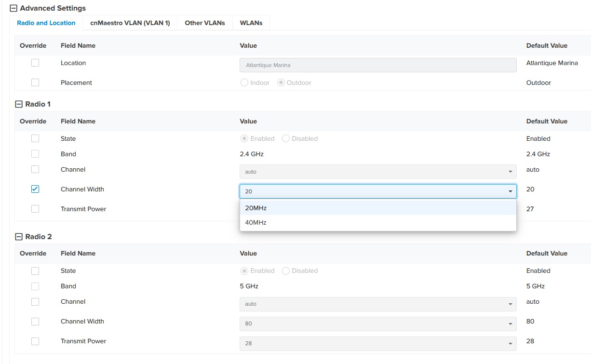This screenshot has height=364, width=591.
Task: Check the Placement override checkbox
Action: point(35,82)
